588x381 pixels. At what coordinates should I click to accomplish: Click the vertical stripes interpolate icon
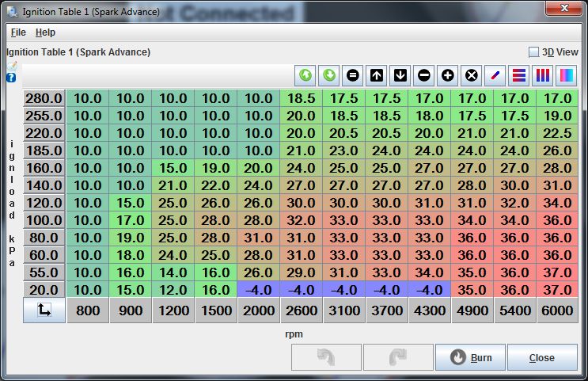coord(543,75)
